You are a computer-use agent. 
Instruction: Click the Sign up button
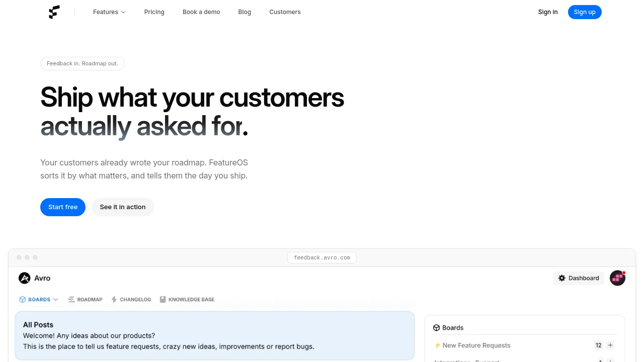pos(585,12)
